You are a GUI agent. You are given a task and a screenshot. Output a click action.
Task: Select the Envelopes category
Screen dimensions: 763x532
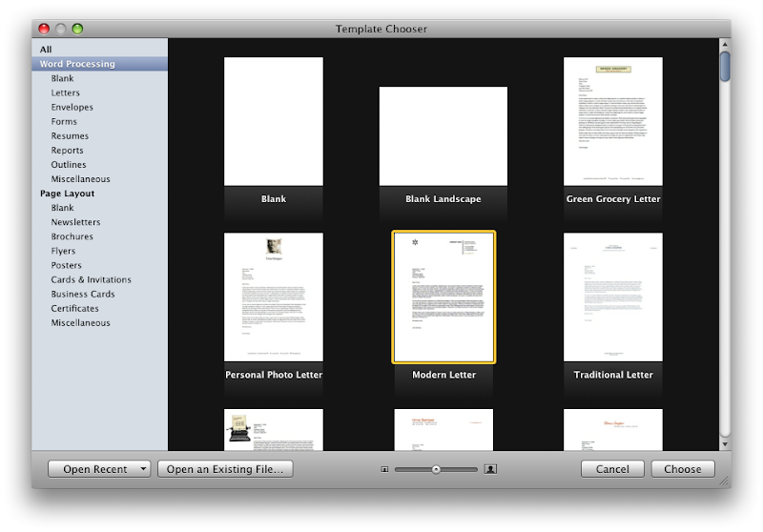click(72, 108)
